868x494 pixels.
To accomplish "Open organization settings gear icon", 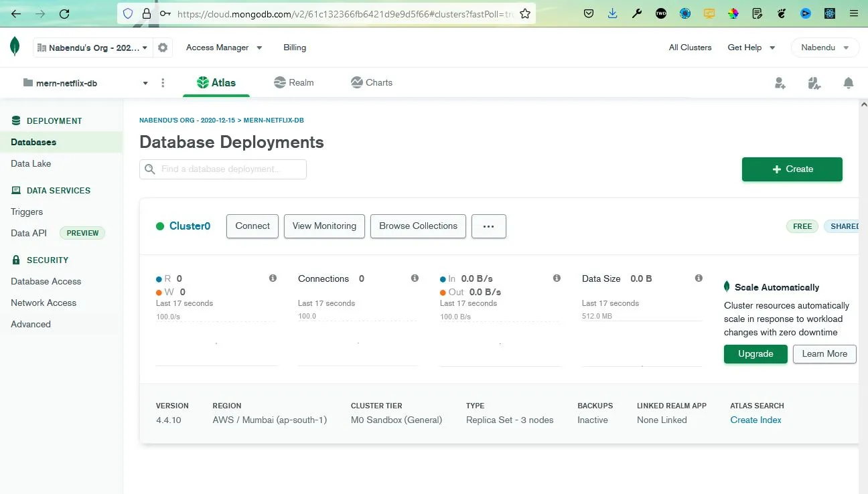I will coord(162,48).
